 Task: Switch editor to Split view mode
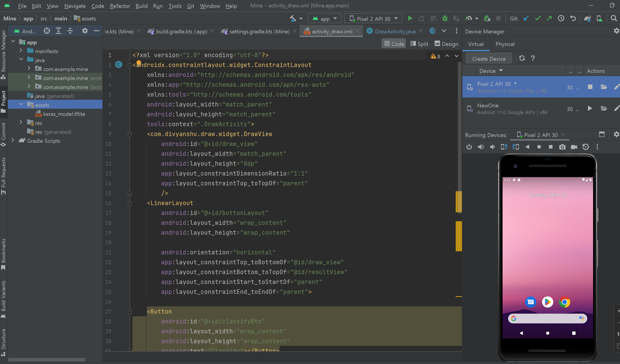point(419,44)
